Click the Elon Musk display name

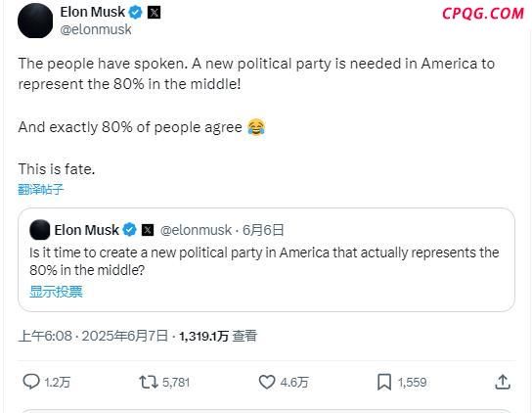(93, 12)
